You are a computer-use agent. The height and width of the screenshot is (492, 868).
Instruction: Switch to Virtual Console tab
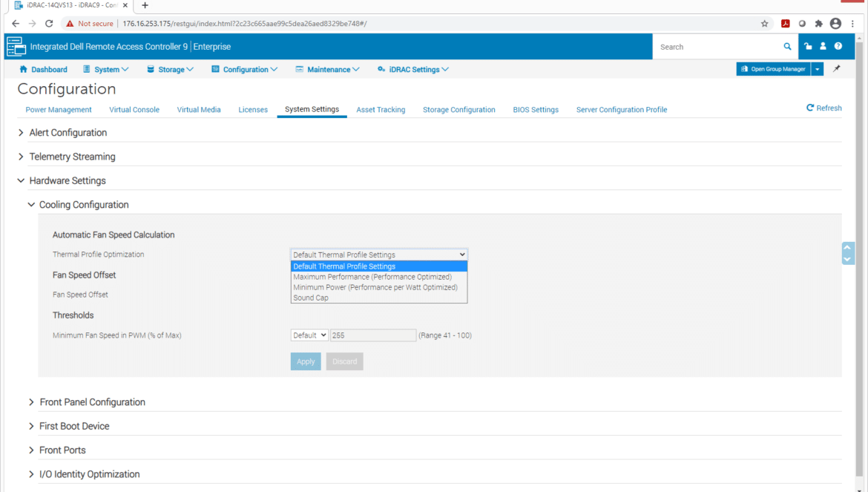pos(134,110)
